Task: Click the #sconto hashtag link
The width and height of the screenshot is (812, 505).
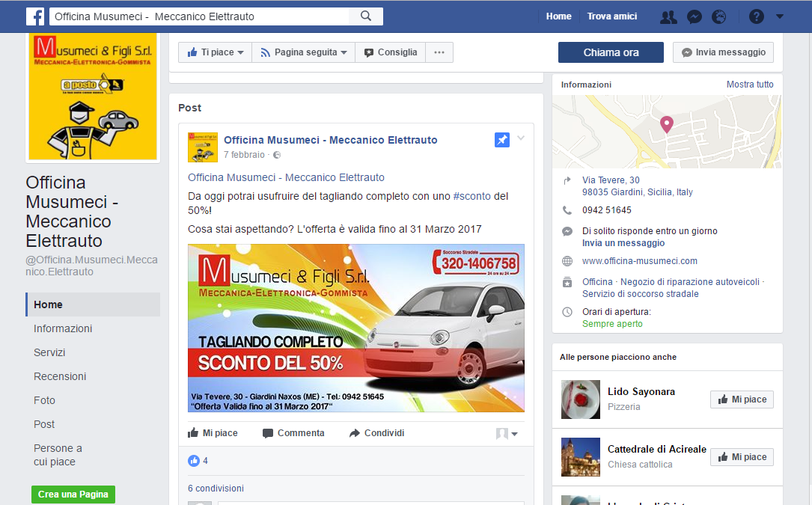Action: coord(471,196)
